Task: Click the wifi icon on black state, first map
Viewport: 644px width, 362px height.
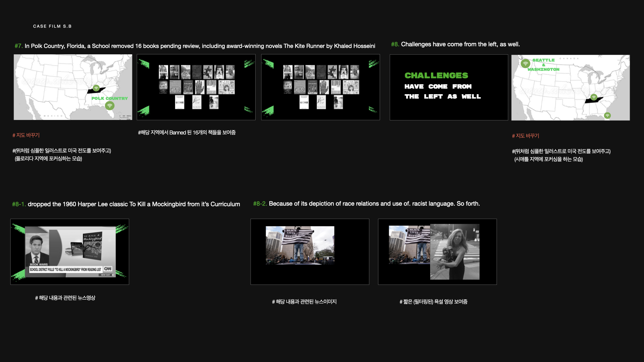Action: [96, 88]
